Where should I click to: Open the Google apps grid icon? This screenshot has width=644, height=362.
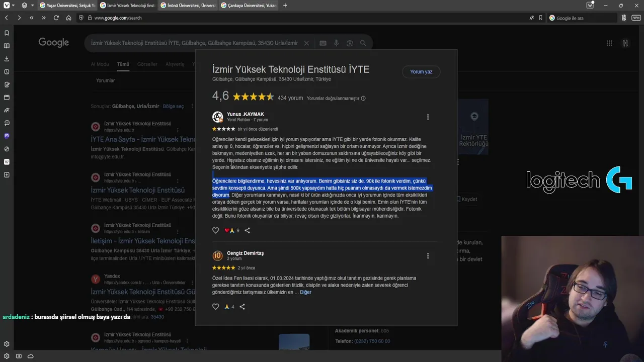click(609, 43)
